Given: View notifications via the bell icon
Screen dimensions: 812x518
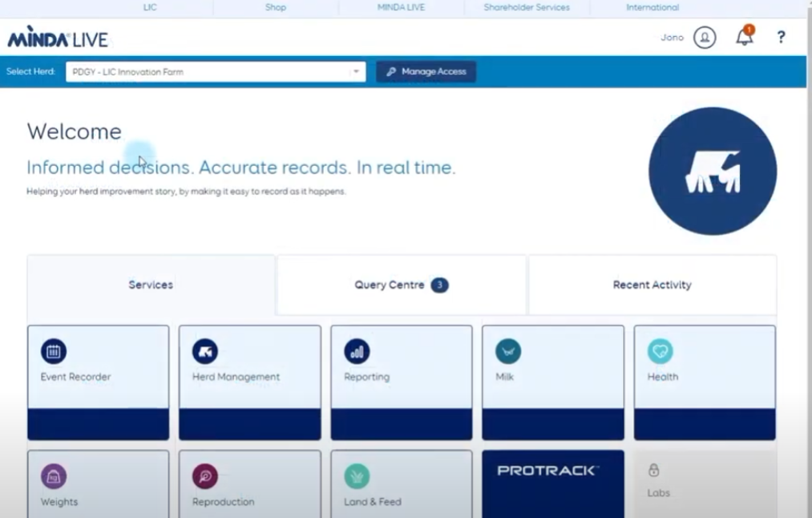Looking at the screenshot, I should [x=744, y=38].
